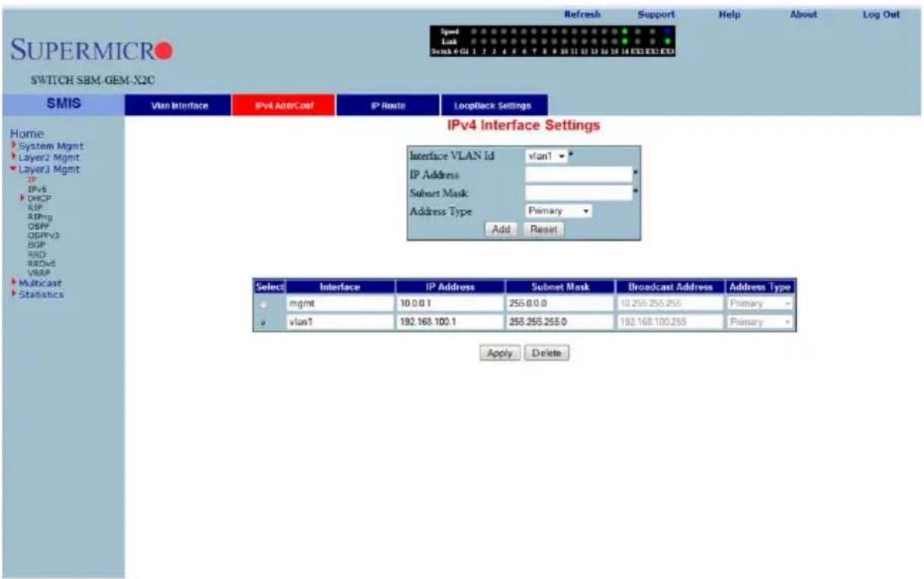
Task: Click the Apply button
Action: [499, 353]
